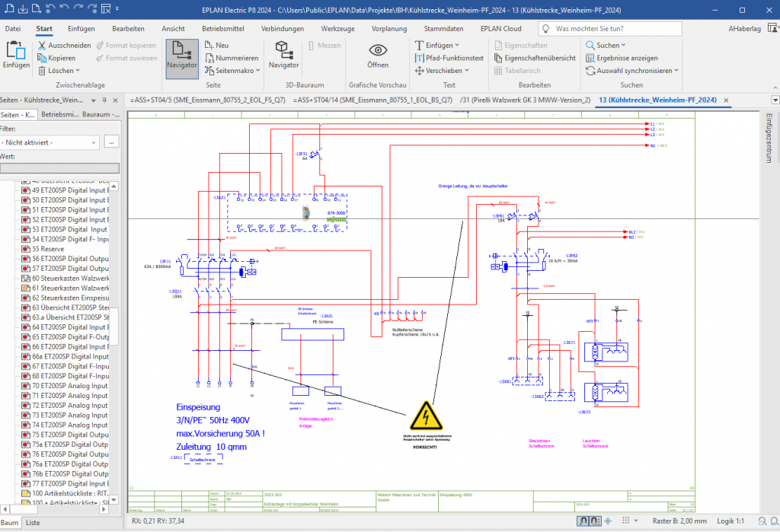The height and width of the screenshot is (532, 780).
Task: Switch to the Pirelli Walzwerk page tab
Action: [526, 100]
